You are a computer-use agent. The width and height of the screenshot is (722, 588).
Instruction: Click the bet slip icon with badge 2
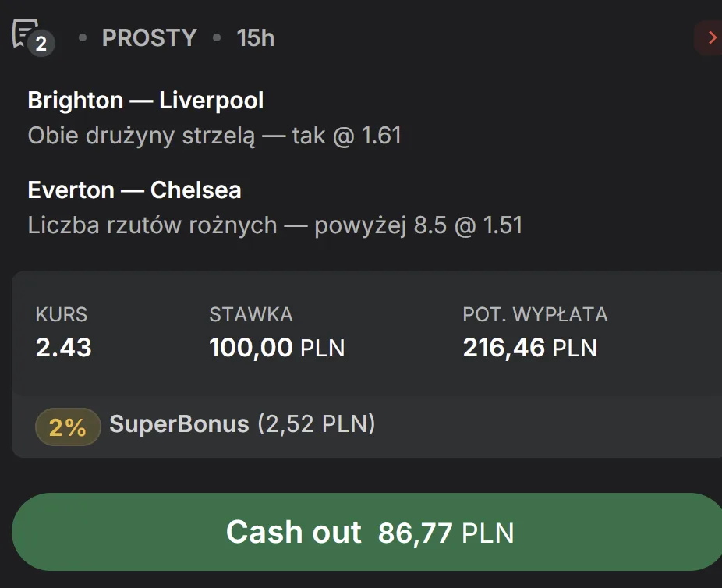click(31, 36)
